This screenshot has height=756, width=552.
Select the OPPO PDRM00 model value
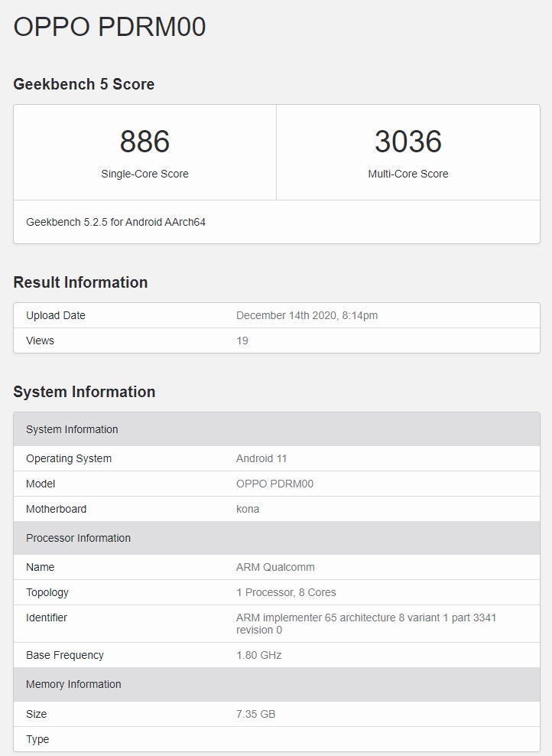[274, 484]
